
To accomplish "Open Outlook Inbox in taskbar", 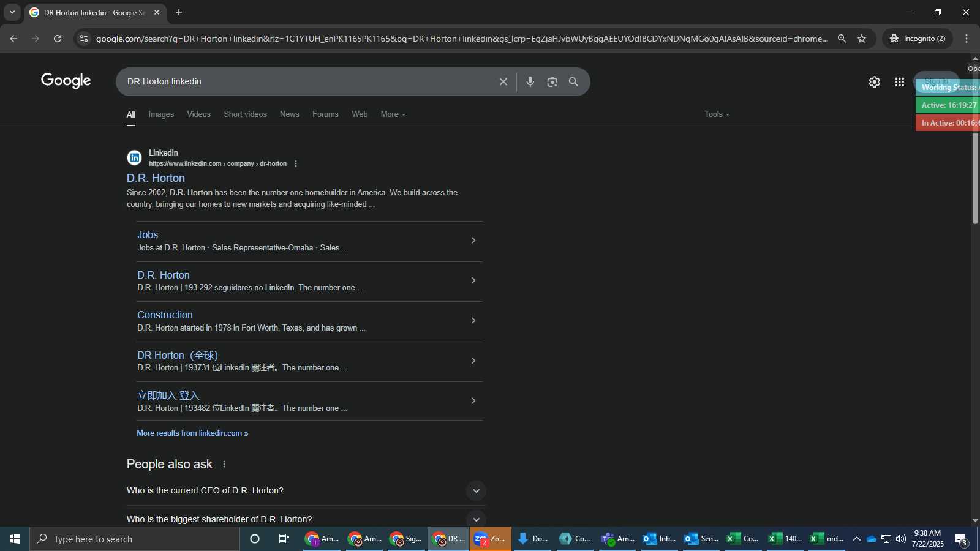I will (x=660, y=539).
